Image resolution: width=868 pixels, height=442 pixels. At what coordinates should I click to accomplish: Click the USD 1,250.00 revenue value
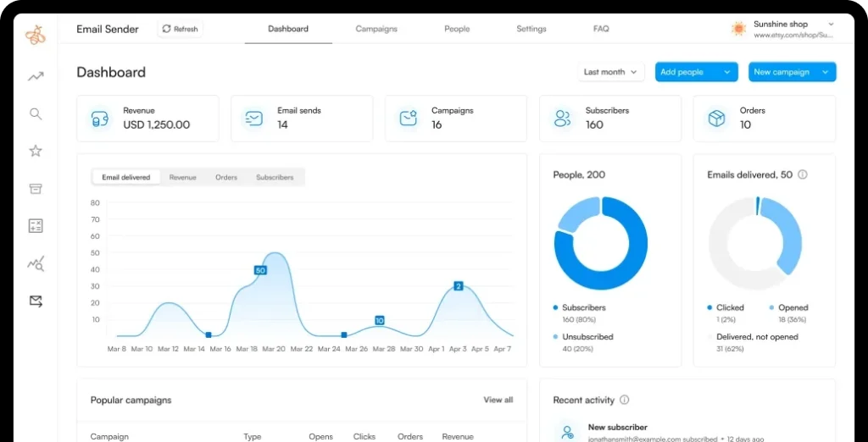pos(157,125)
